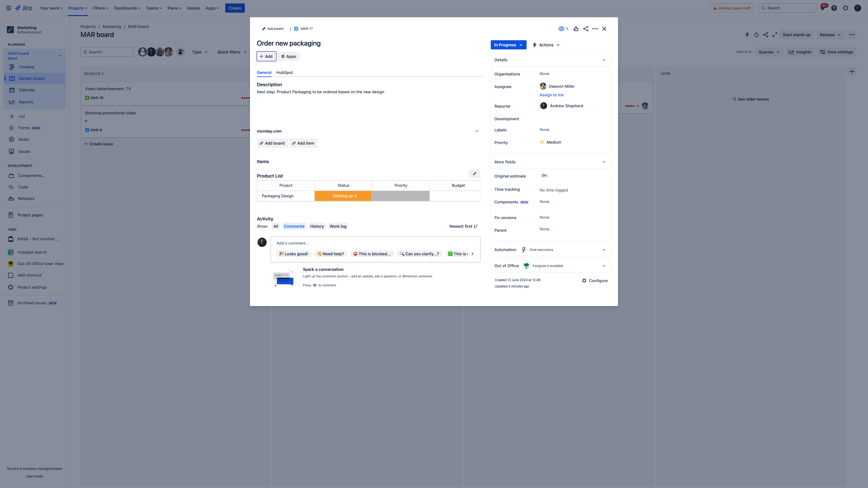The image size is (868, 488).
Task: Open the settings gear in top bar
Action: point(845,8)
